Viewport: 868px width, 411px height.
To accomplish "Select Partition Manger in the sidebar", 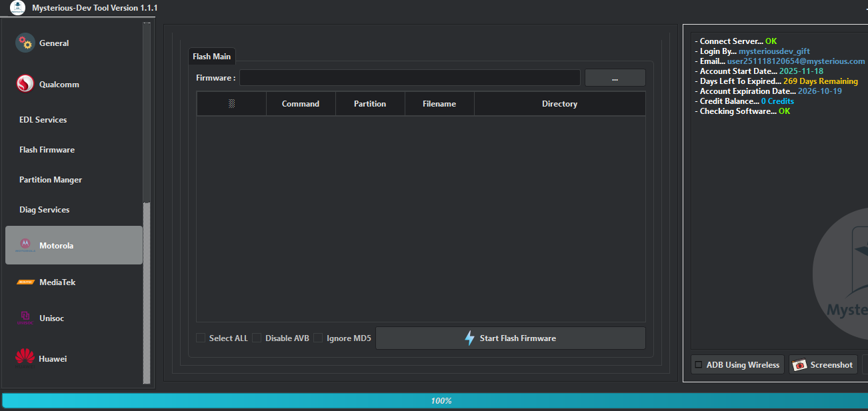I will 50,179.
